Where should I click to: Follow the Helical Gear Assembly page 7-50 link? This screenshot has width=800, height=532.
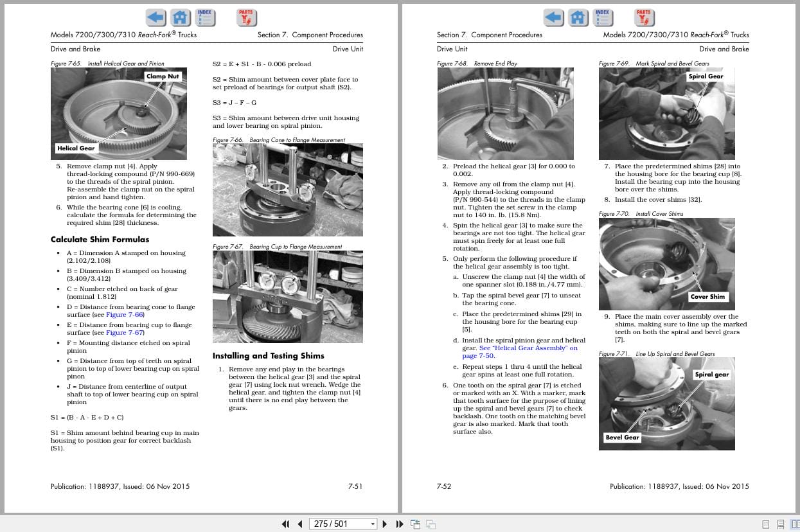tap(520, 352)
